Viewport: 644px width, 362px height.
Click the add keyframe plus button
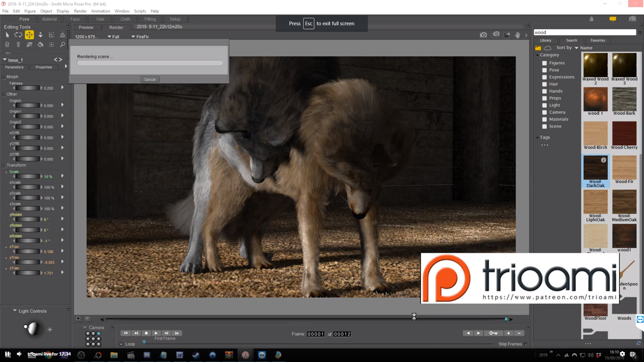coord(509,333)
